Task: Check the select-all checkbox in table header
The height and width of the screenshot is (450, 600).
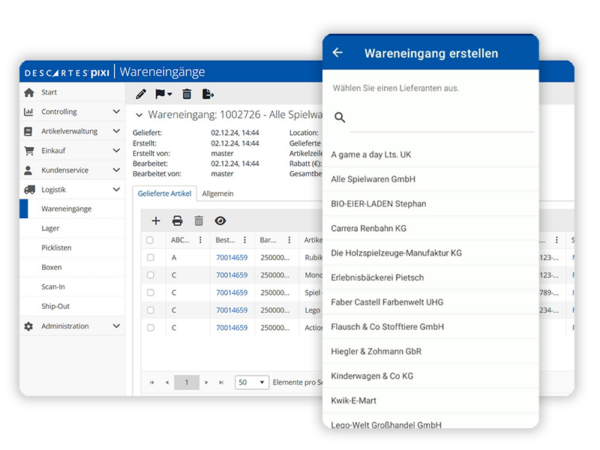Action: (150, 240)
